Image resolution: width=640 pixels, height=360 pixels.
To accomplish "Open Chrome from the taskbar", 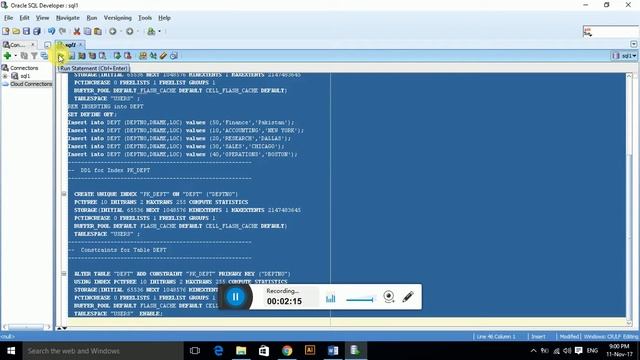I will click(x=287, y=351).
